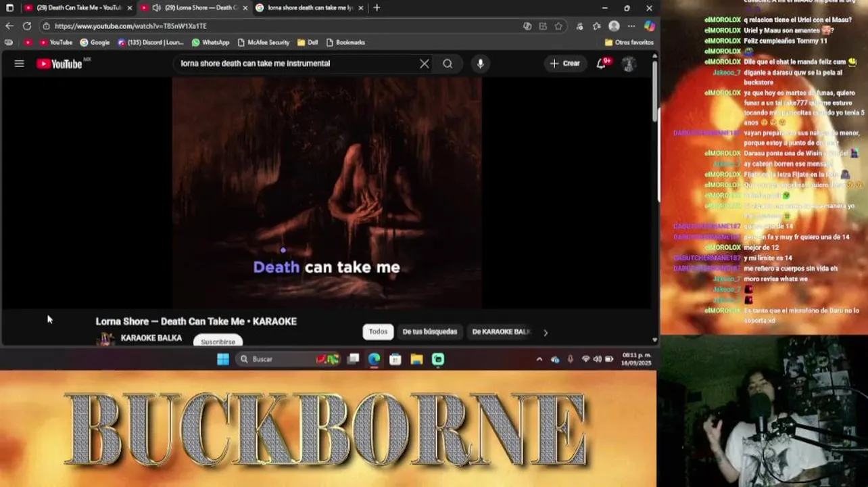Open KARAOKE BALKA channel name
868x487 pixels.
(151, 338)
